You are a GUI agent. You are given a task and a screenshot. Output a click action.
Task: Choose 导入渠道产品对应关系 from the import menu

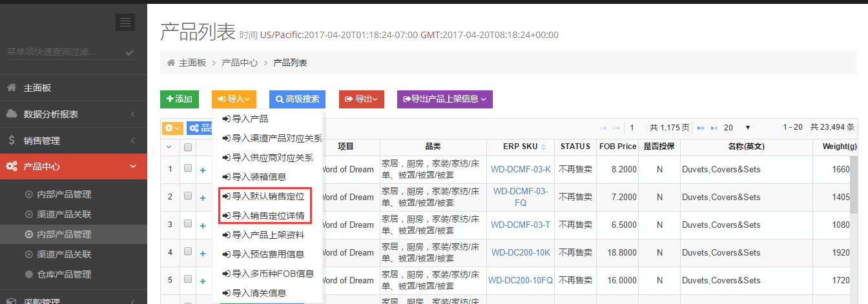click(x=267, y=138)
